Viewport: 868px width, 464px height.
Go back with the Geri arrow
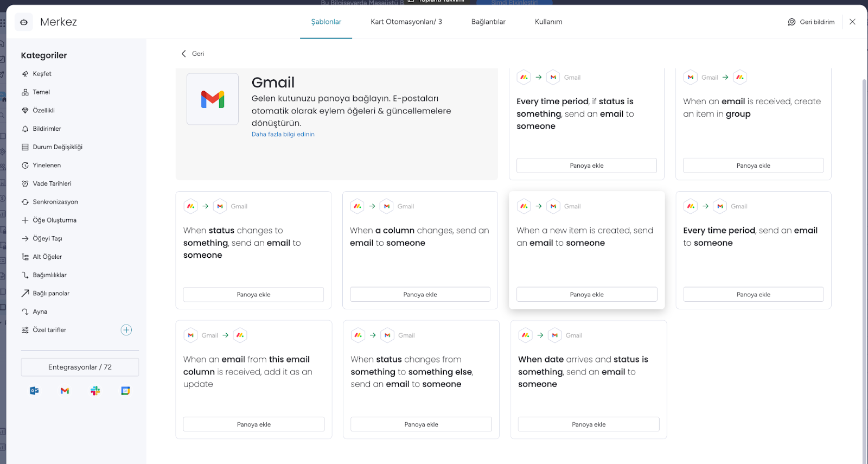(183, 54)
